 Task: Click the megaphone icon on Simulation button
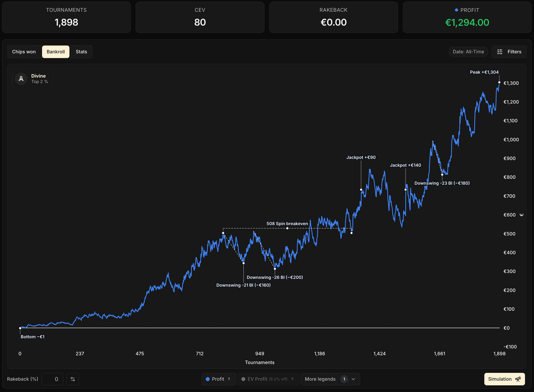tap(518, 379)
